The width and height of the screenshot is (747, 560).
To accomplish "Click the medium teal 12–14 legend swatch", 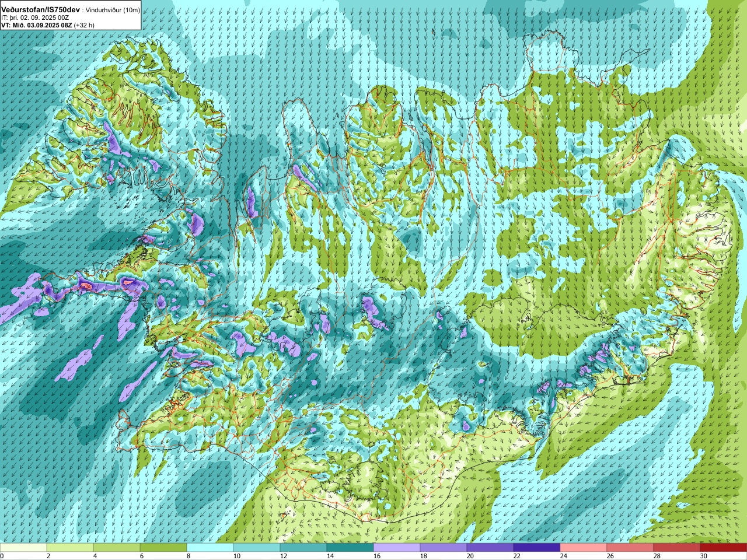I will [303, 548].
